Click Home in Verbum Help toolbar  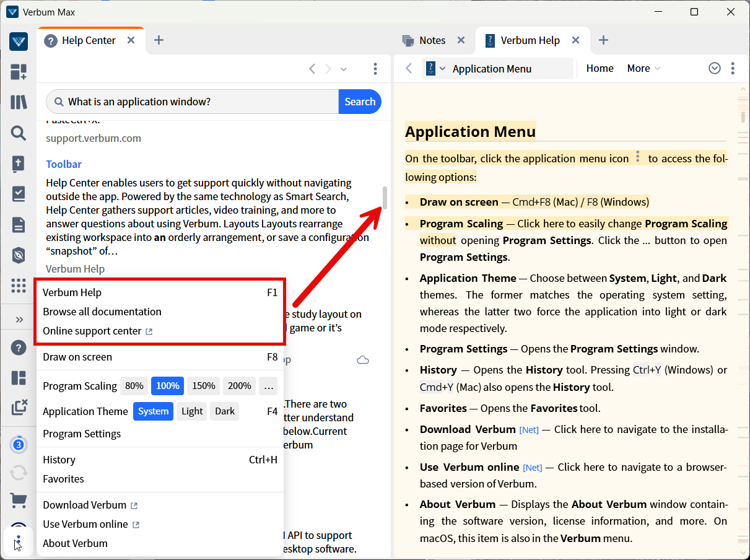[600, 68]
